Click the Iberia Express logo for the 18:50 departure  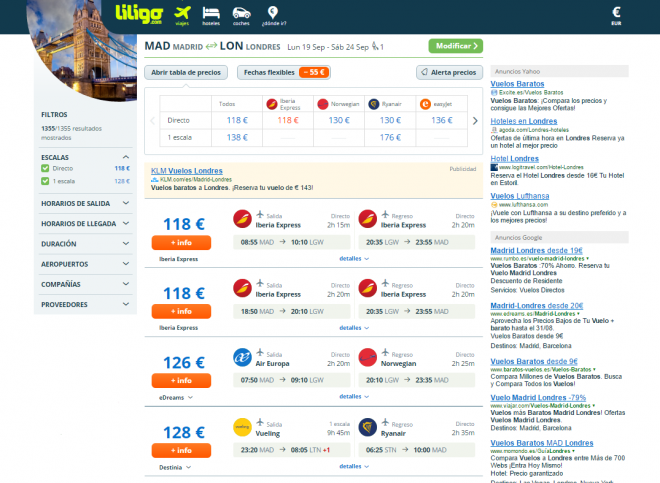[242, 288]
